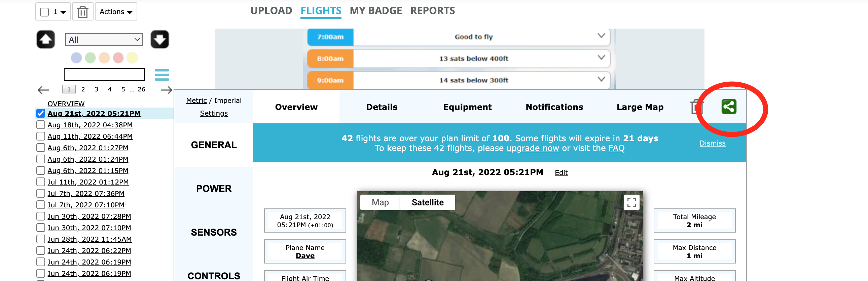Click the green share icon

coord(728,107)
